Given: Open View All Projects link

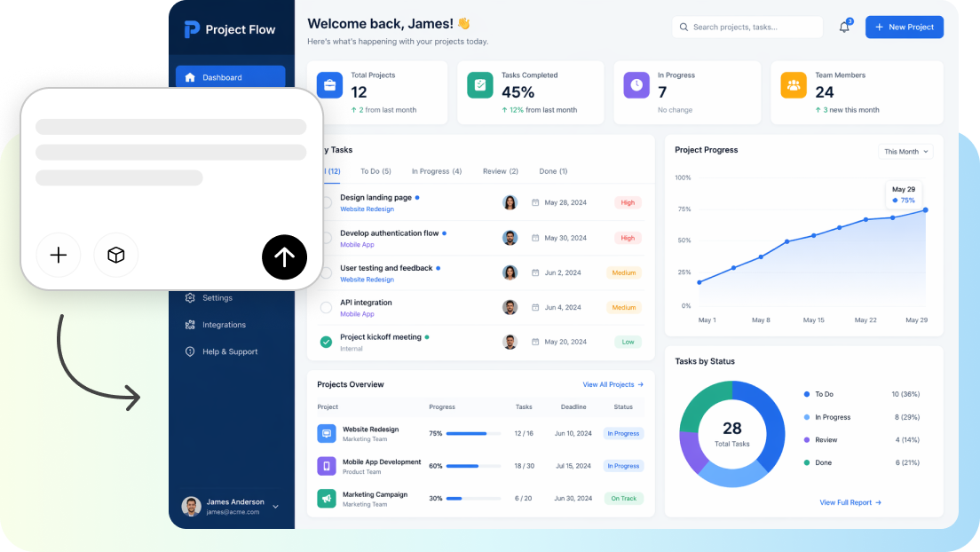Looking at the screenshot, I should [613, 384].
